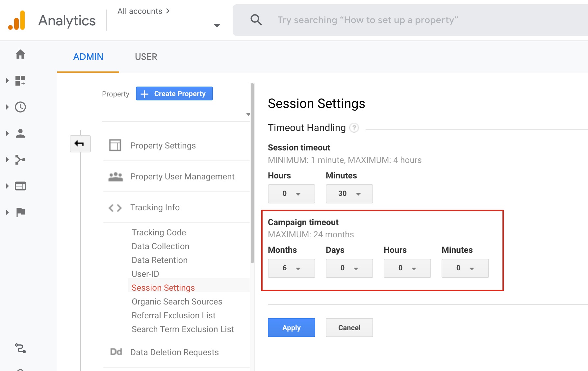Click the Create Property button
Screen dimensions: 588x371
coord(174,94)
